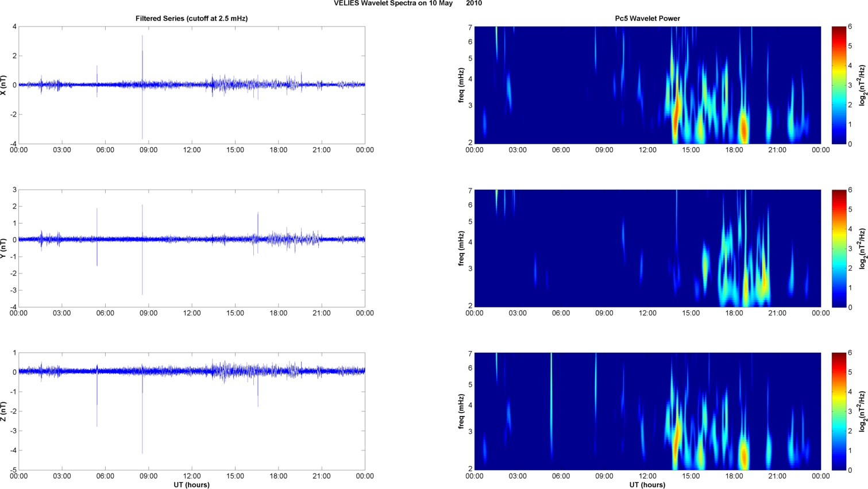Click the '15:00' tick under the bottom spectrogram
The height and width of the screenshot is (489, 868).
(x=690, y=476)
